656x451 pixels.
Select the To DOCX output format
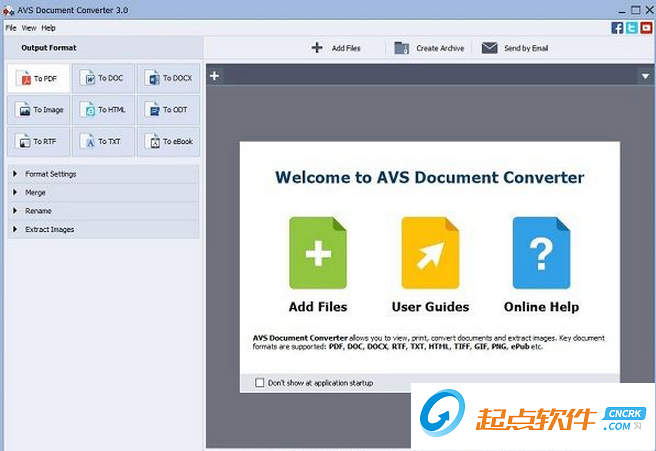[168, 78]
